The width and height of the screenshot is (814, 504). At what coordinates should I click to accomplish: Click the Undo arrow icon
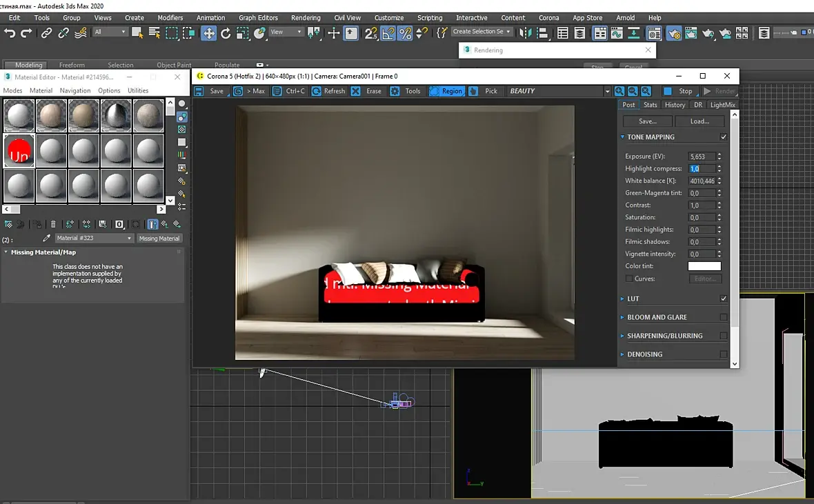pos(10,32)
